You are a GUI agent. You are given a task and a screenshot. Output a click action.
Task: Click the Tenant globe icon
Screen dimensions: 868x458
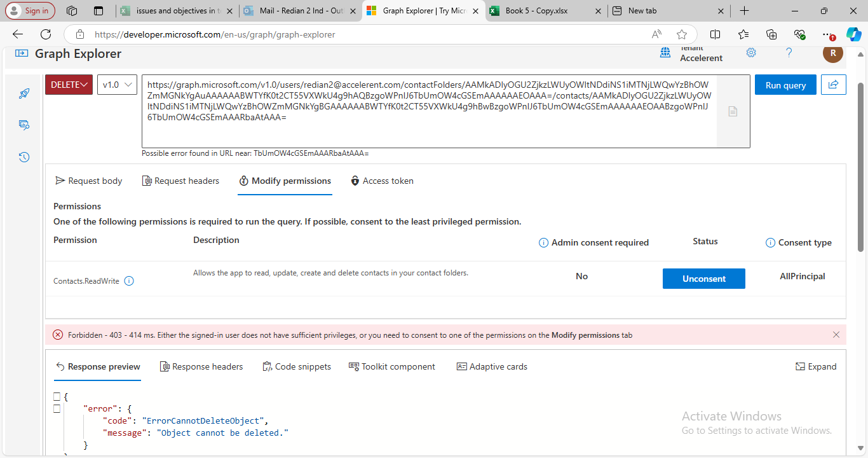click(665, 53)
